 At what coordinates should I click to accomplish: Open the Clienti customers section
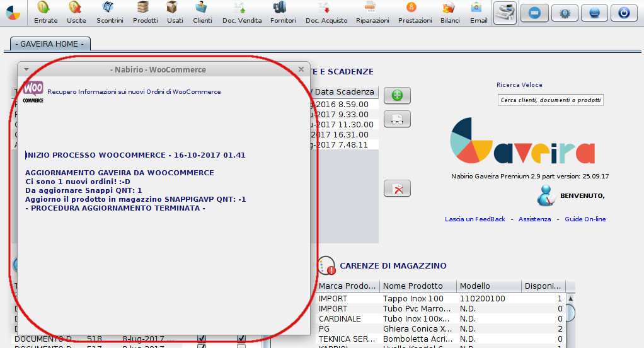(x=202, y=13)
